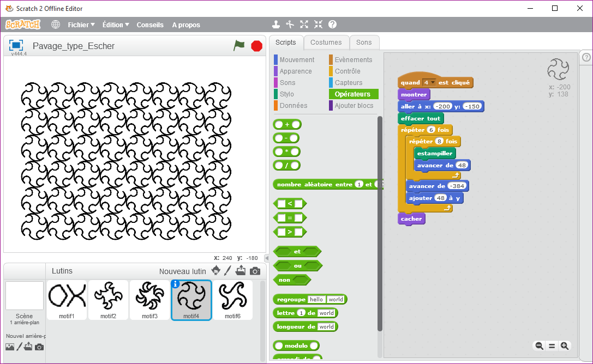Choose the Grow sprite tool
Screen dimensions: 593x364
pyautogui.click(x=304, y=25)
